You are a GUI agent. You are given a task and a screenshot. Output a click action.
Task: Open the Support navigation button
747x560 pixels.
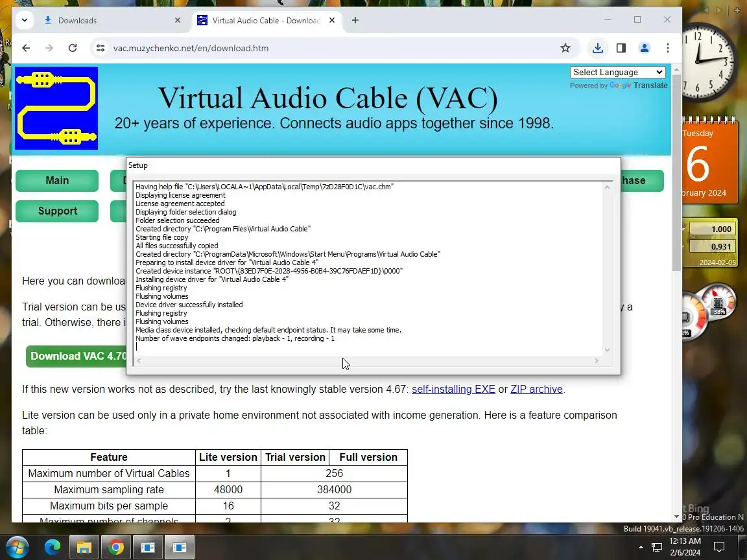[x=57, y=211]
